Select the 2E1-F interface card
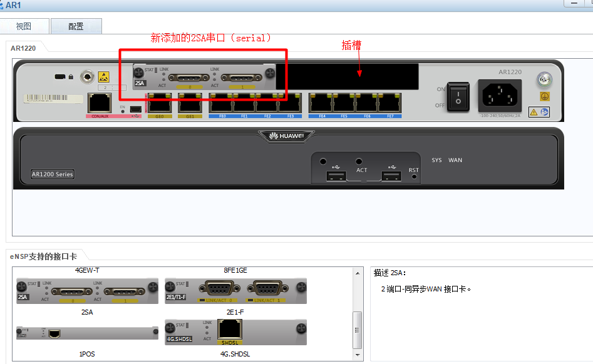Screen dimensions: 593x364 235,291
